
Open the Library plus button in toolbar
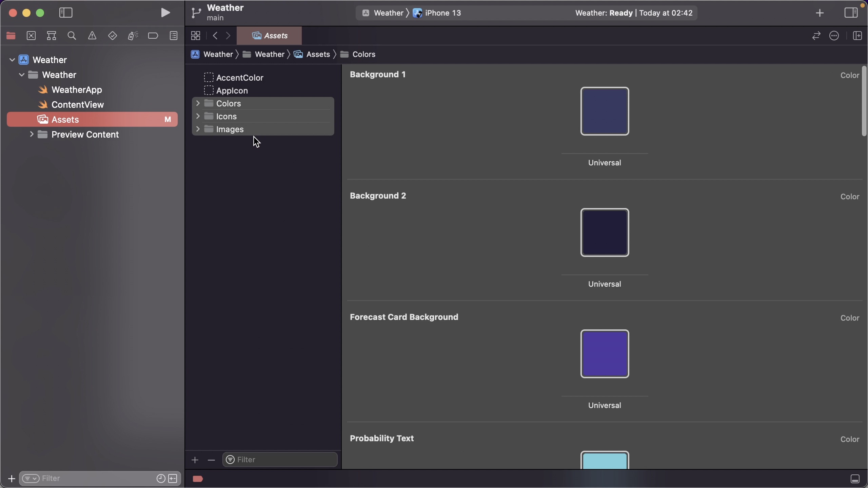[x=820, y=13]
